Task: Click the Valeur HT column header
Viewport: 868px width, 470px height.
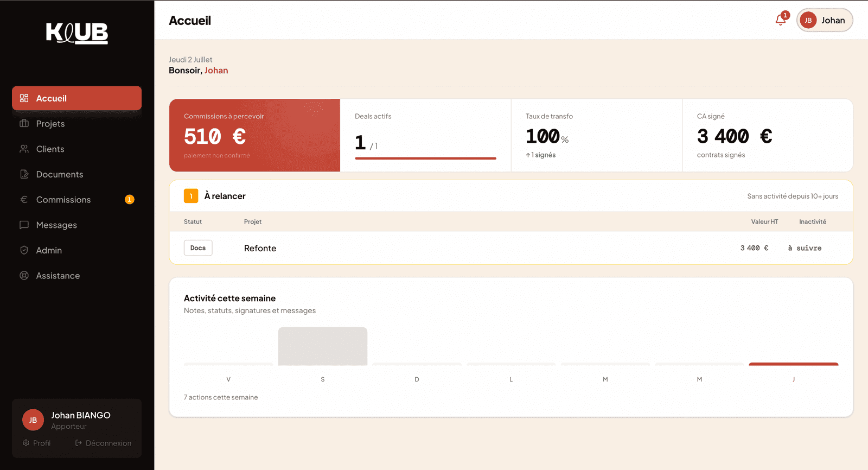Action: [764, 221]
